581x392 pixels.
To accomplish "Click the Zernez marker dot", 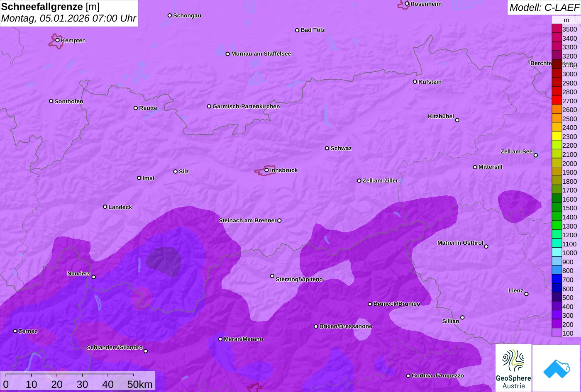I will [15, 331].
